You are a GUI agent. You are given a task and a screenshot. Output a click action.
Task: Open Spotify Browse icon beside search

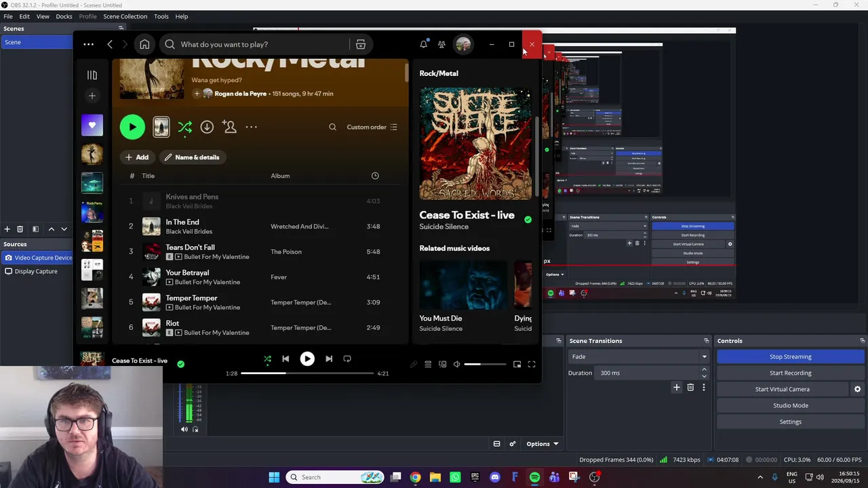361,44
